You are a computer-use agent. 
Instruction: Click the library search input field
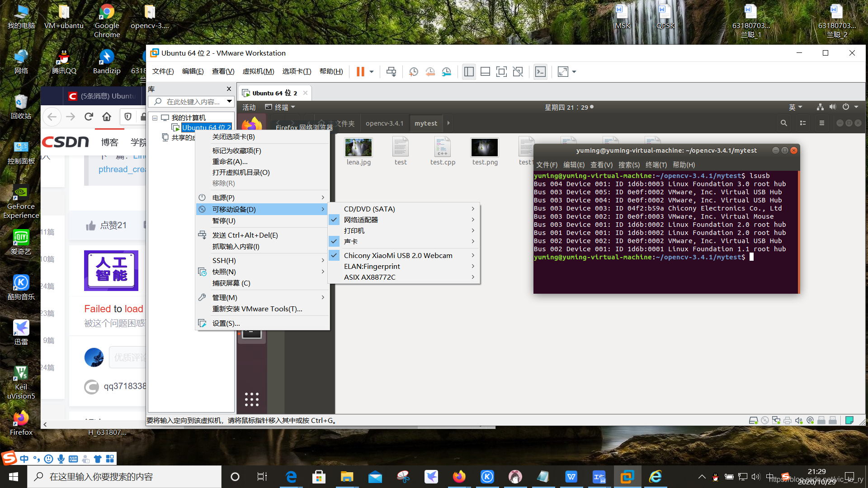coord(193,102)
